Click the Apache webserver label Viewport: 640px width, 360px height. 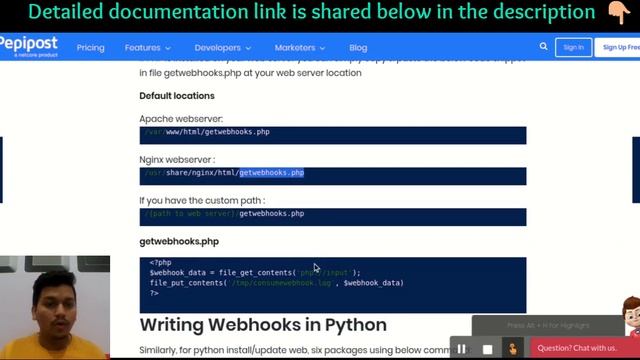pos(181,119)
